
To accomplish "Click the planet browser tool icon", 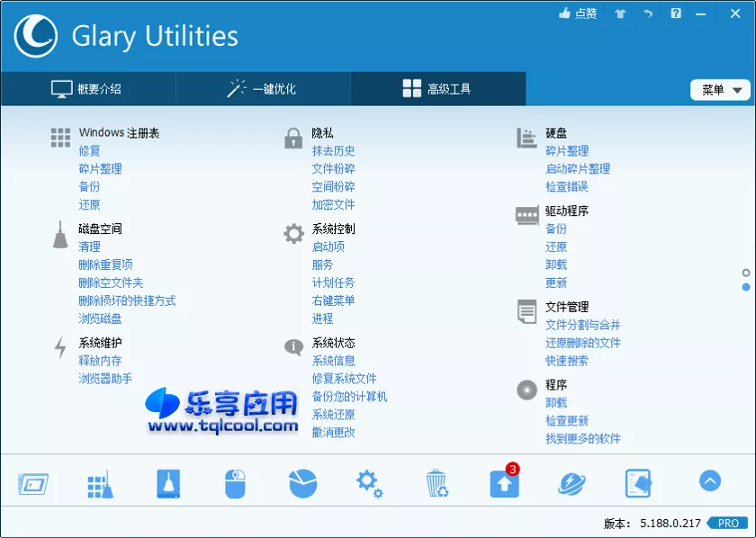I will click(x=572, y=482).
